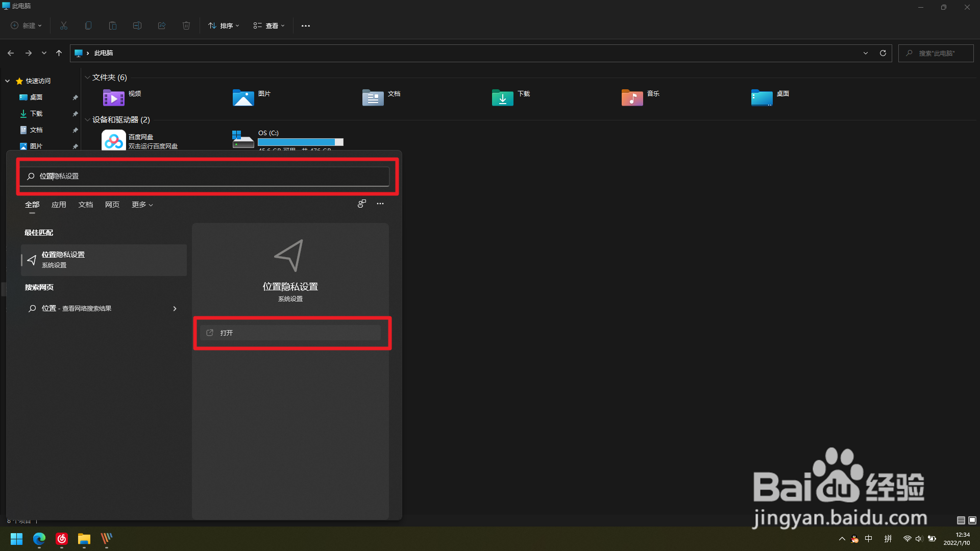The height and width of the screenshot is (551, 980).
Task: Switch to the 网页 search tab
Action: 112,205
